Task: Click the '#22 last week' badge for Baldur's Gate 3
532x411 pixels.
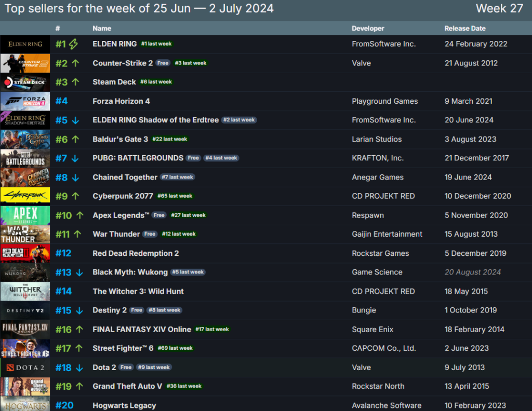Action: (170, 139)
